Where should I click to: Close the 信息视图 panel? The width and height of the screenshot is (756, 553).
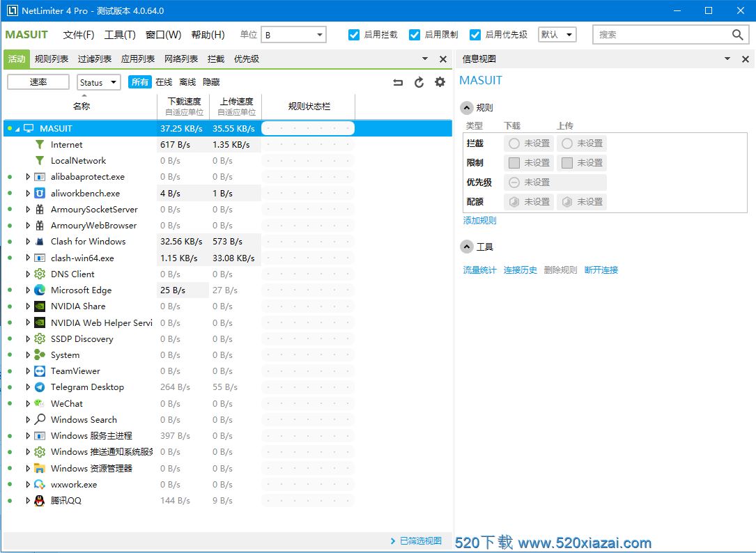(746, 59)
